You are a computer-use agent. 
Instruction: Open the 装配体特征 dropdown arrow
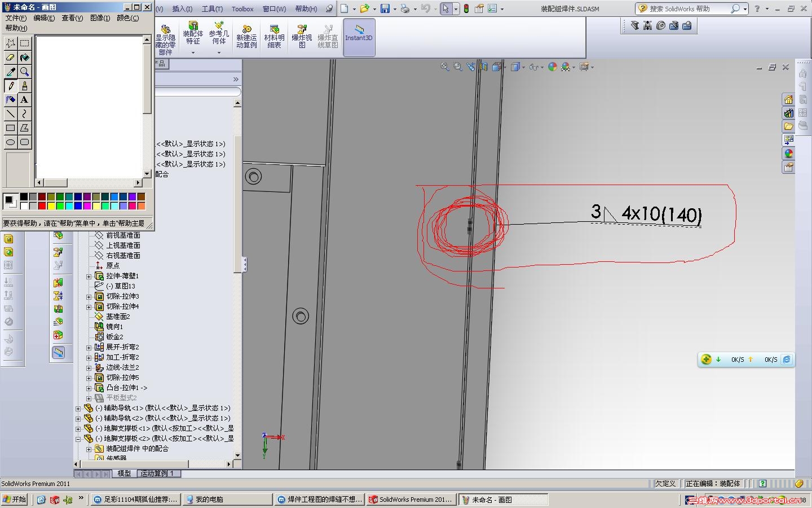pos(193,53)
